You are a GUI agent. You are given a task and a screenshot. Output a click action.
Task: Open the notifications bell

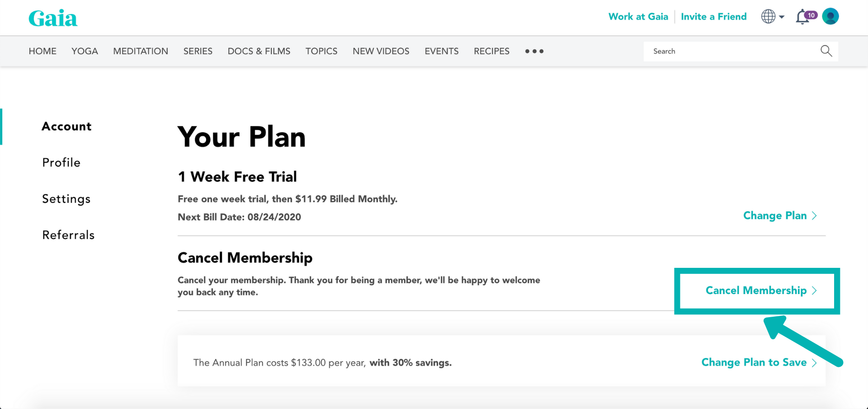click(803, 17)
